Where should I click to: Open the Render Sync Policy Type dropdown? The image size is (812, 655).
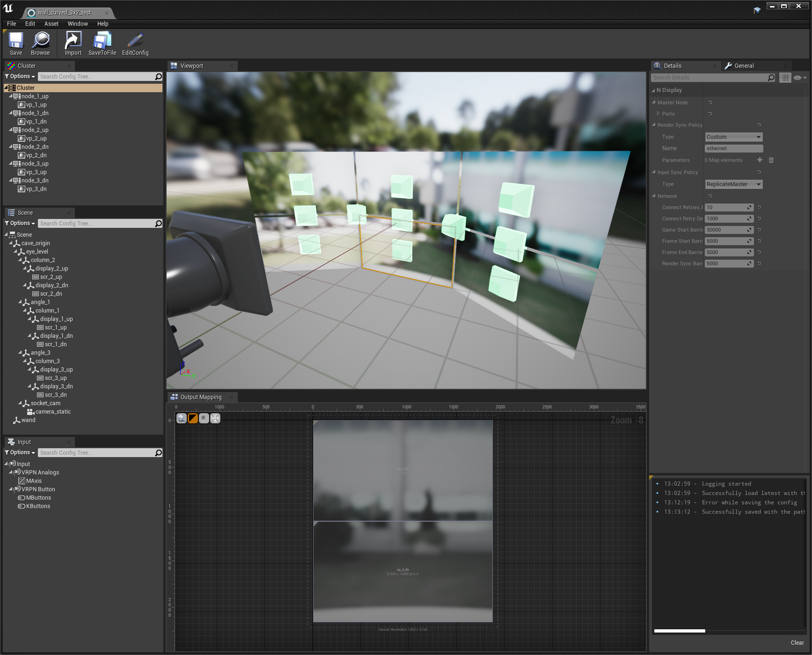click(x=734, y=137)
